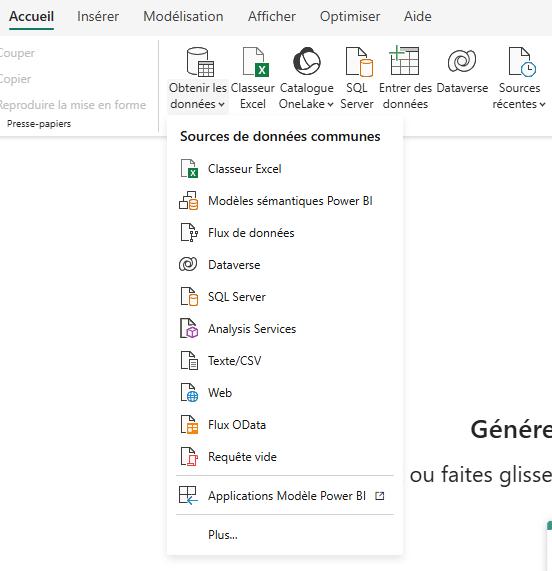Click the Presse-papiers group label
The image size is (552, 571).
click(39, 124)
